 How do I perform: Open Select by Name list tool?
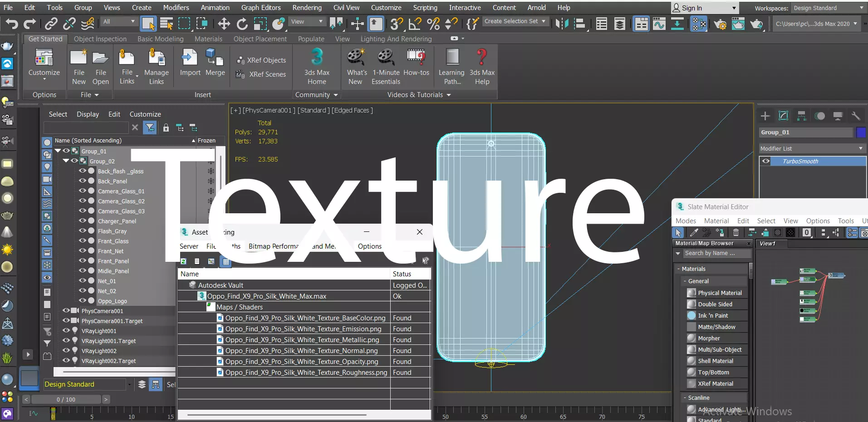tap(167, 23)
